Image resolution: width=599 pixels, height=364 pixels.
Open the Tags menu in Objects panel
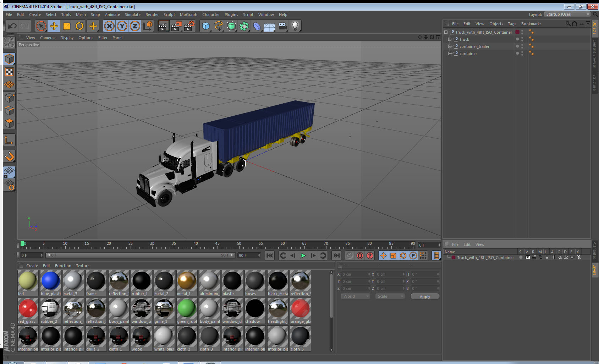[x=512, y=24]
